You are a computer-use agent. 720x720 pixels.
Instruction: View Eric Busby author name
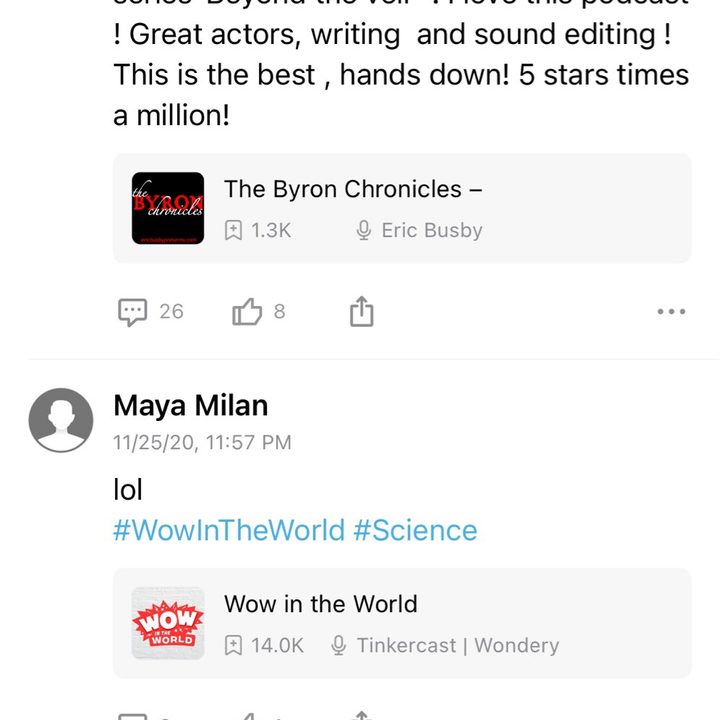tap(432, 230)
